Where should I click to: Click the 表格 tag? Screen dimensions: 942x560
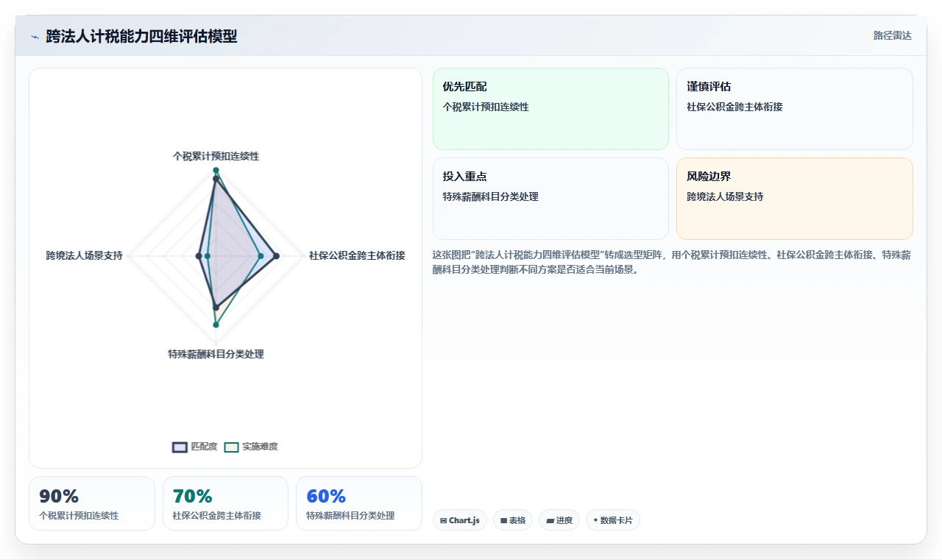[513, 520]
